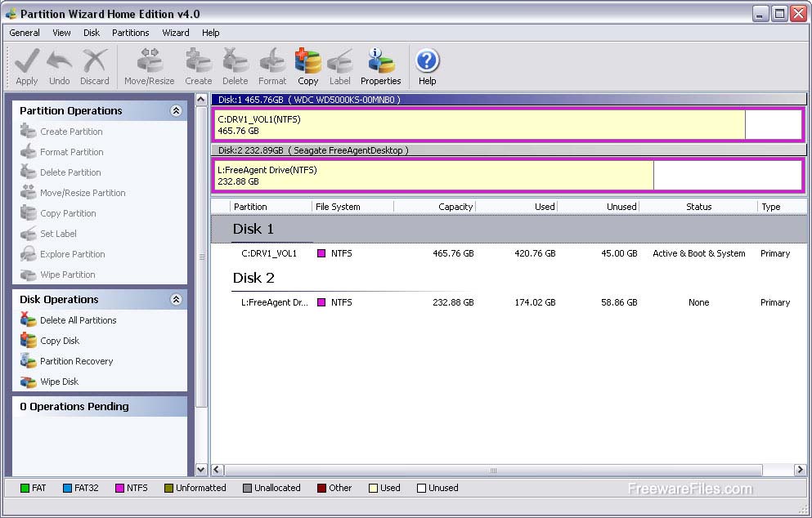Open the Partitions menu
This screenshot has width=812, height=518.
coord(131,33)
